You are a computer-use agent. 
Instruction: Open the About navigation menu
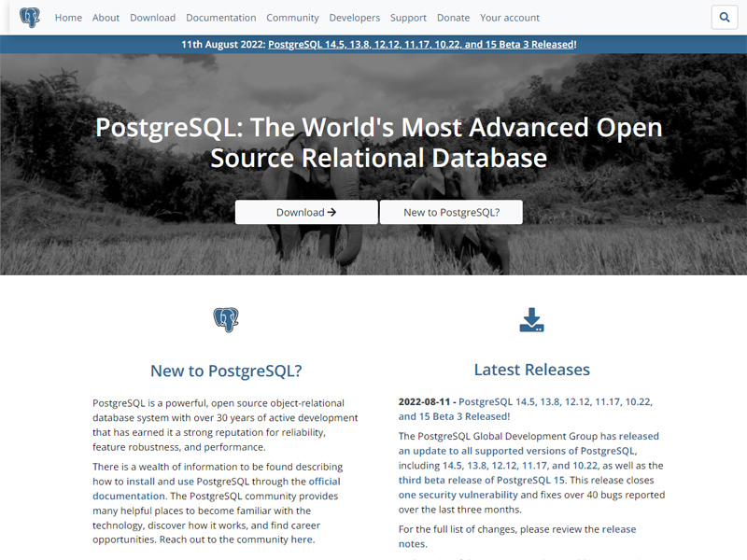tap(106, 17)
